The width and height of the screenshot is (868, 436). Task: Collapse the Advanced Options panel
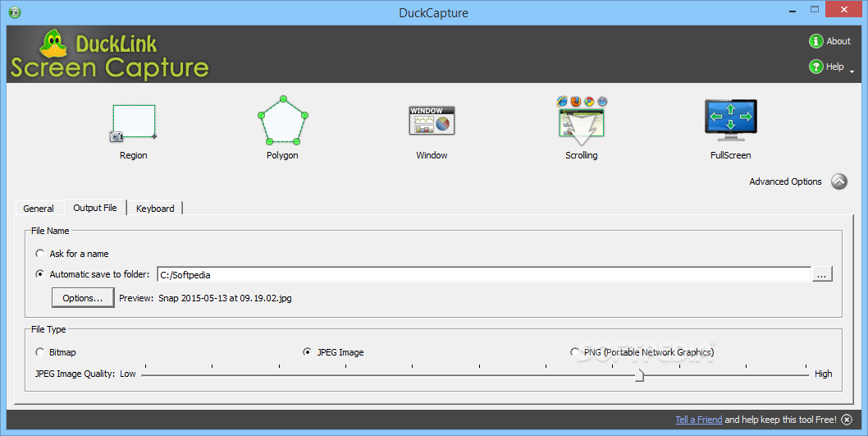839,181
